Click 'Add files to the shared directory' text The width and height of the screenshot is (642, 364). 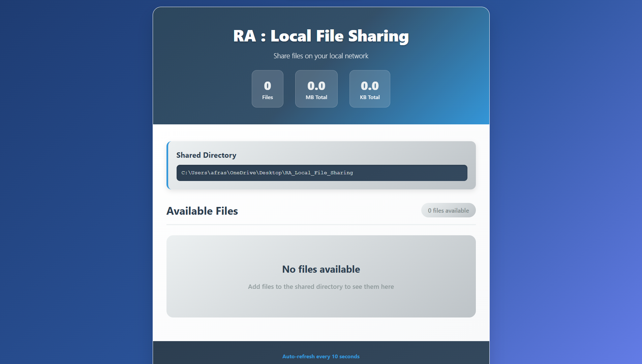(321, 286)
